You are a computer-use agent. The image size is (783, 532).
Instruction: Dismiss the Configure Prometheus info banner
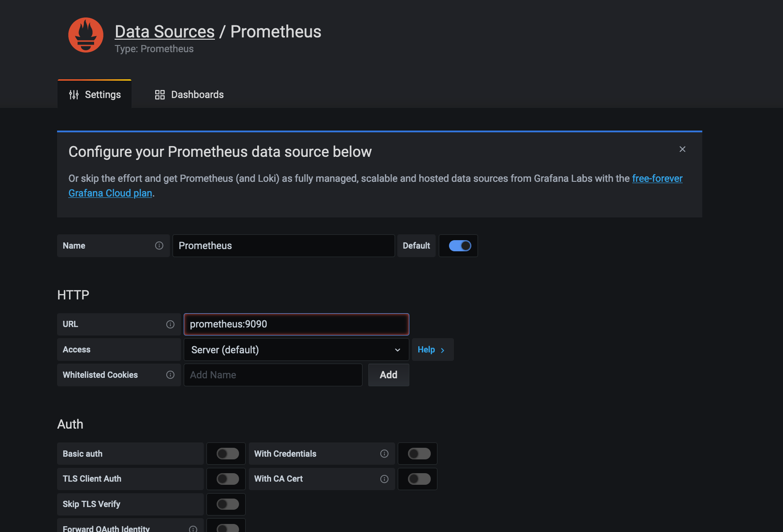tap(682, 149)
